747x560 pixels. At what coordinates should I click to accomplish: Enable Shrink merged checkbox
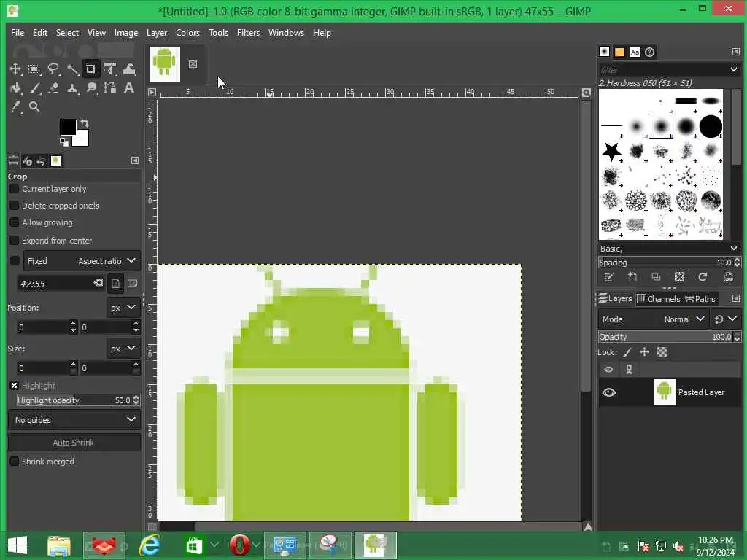15,462
